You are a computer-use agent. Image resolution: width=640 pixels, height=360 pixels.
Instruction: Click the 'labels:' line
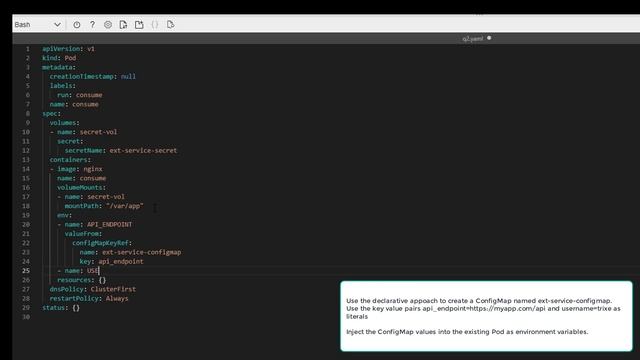[62, 86]
